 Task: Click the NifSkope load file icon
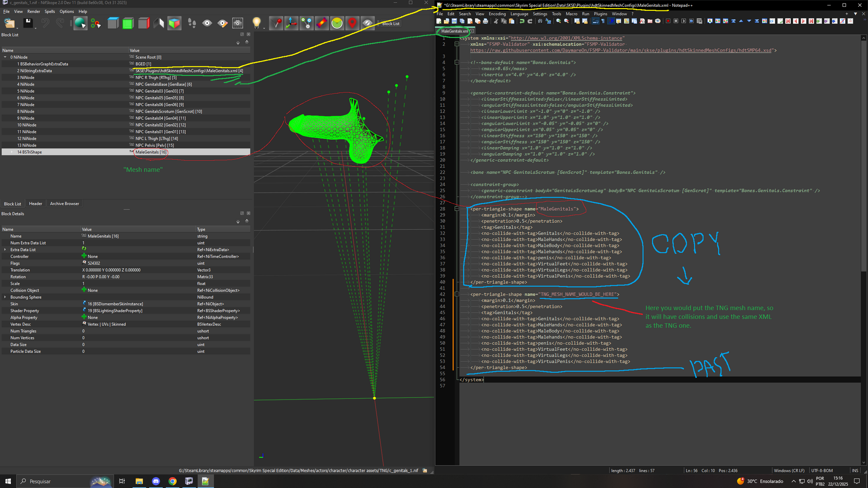coord(9,23)
